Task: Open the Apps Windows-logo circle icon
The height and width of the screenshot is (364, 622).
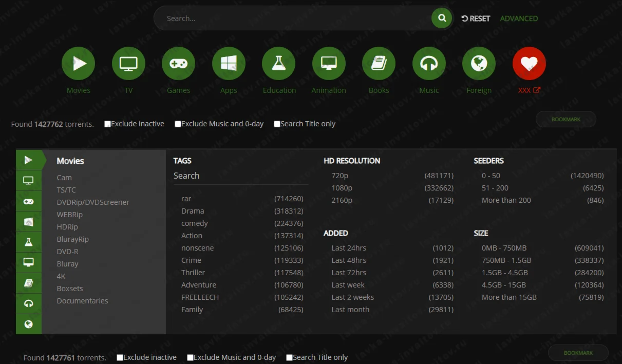Action: click(229, 64)
